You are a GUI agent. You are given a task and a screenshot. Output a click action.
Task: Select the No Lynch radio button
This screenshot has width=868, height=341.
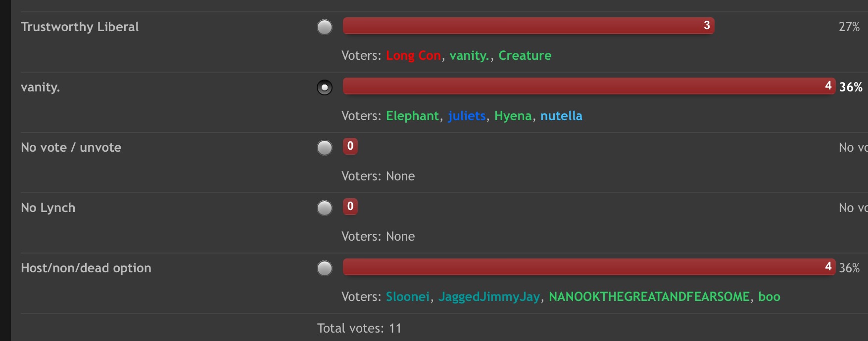click(x=325, y=208)
